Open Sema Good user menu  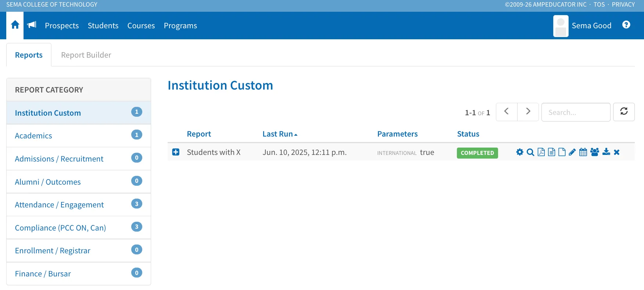tap(591, 26)
